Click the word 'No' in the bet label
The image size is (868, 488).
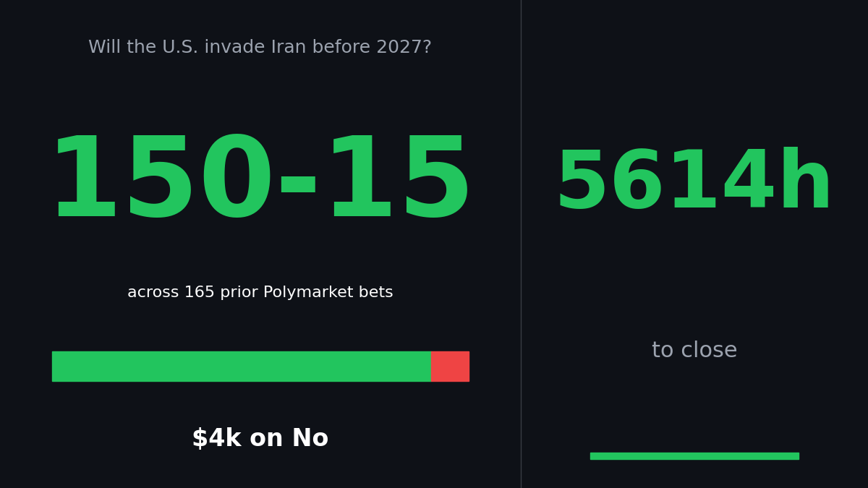(x=311, y=438)
